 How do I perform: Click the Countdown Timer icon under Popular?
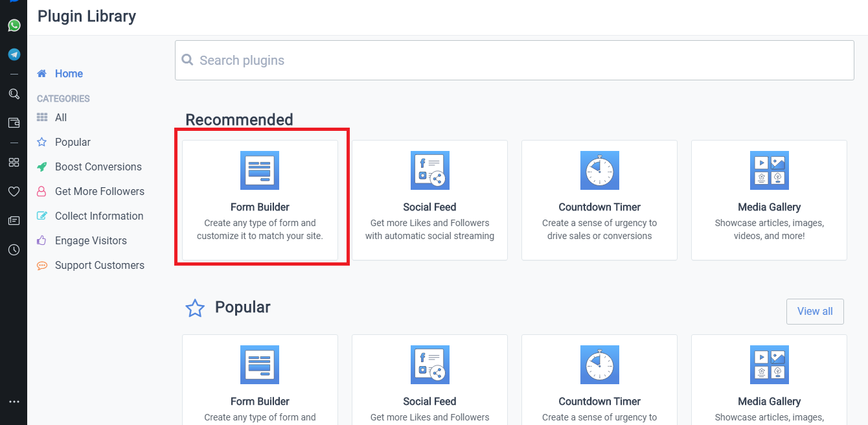(600, 365)
